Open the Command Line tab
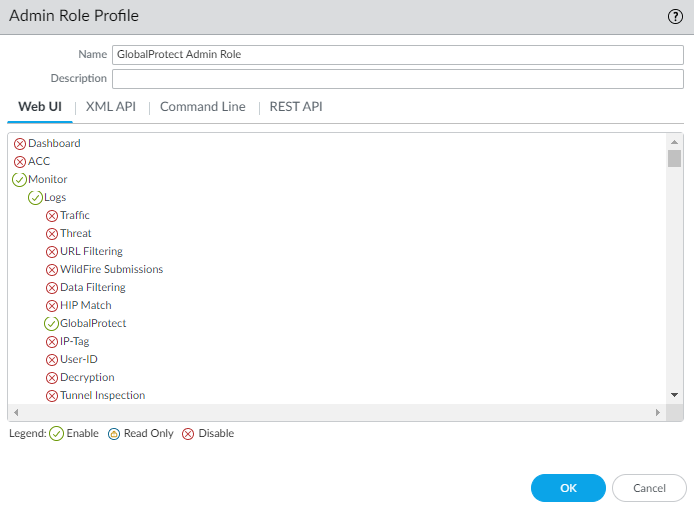Viewport: 694px width, 517px height. coord(202,107)
